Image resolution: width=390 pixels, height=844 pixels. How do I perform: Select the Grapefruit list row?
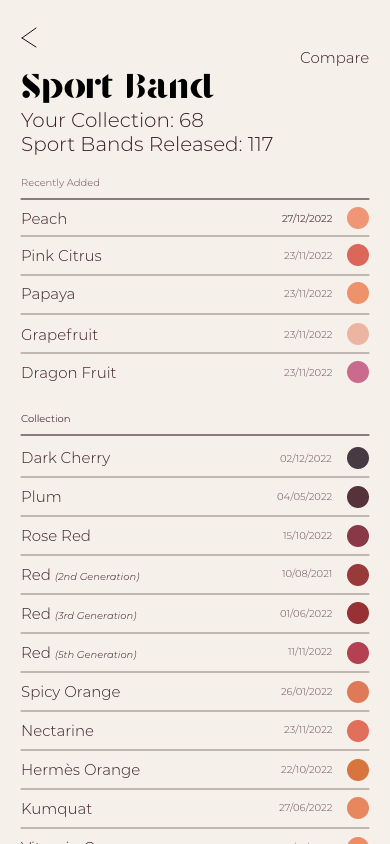[x=195, y=334]
